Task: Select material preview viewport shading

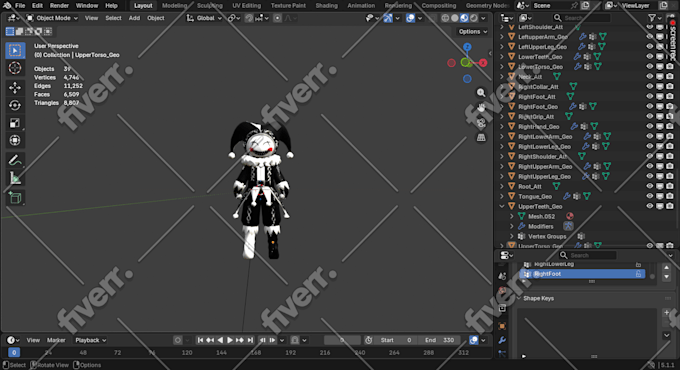Action: (x=464, y=18)
